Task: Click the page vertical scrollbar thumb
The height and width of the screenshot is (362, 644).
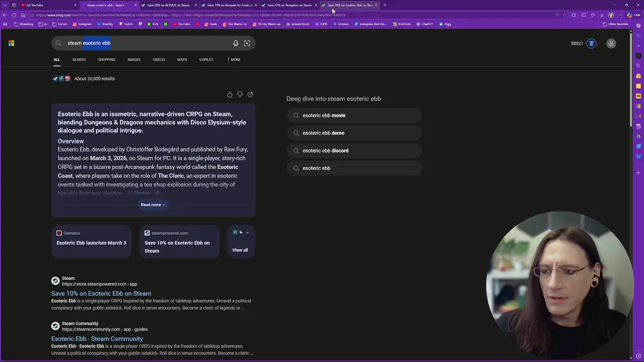Action: 631,80
